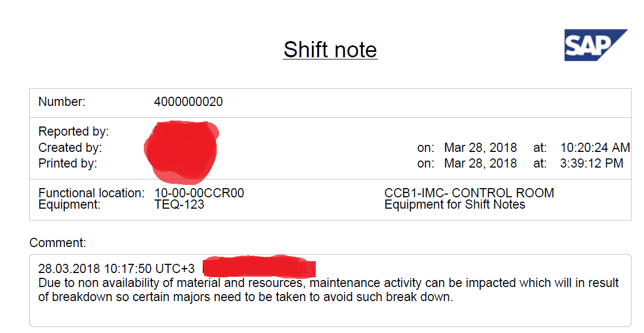The image size is (644, 333).
Task: Click the Functional location label
Action: tap(91, 193)
